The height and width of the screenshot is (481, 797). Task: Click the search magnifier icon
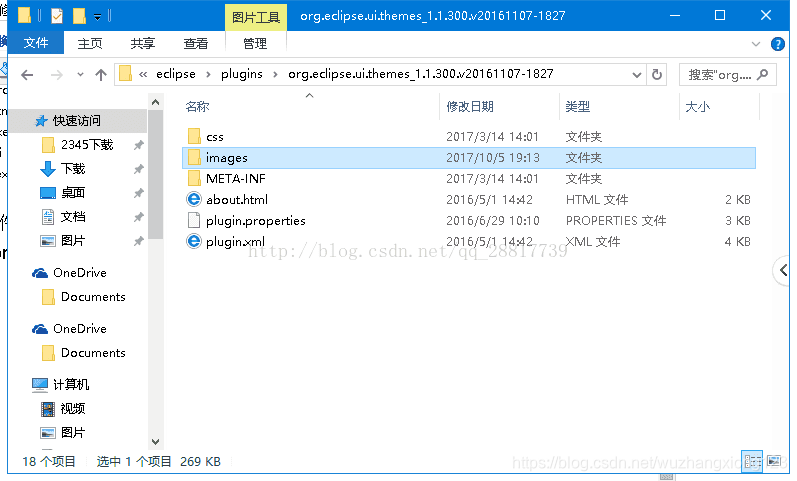coord(762,75)
